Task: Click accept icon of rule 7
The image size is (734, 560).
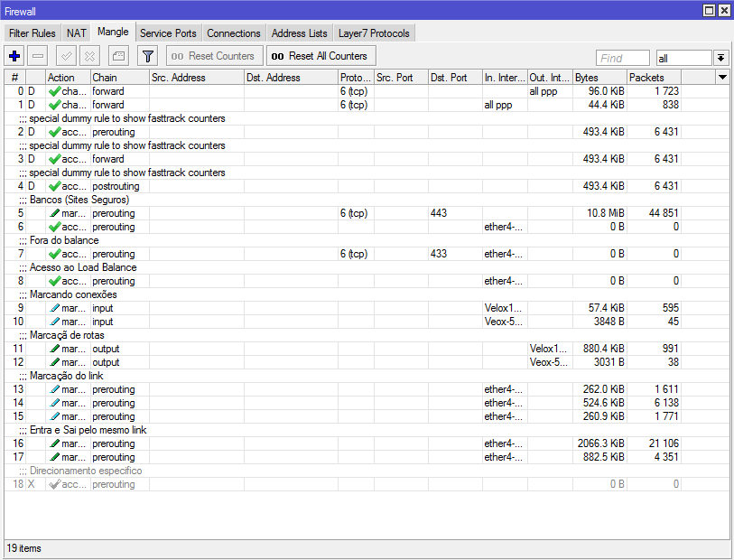Action: [54, 254]
